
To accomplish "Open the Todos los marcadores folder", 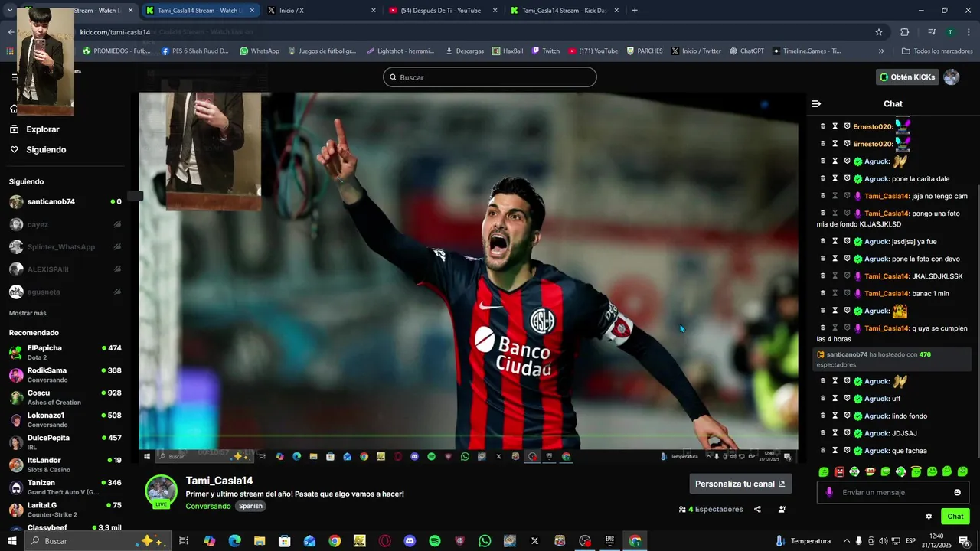I will (937, 51).
